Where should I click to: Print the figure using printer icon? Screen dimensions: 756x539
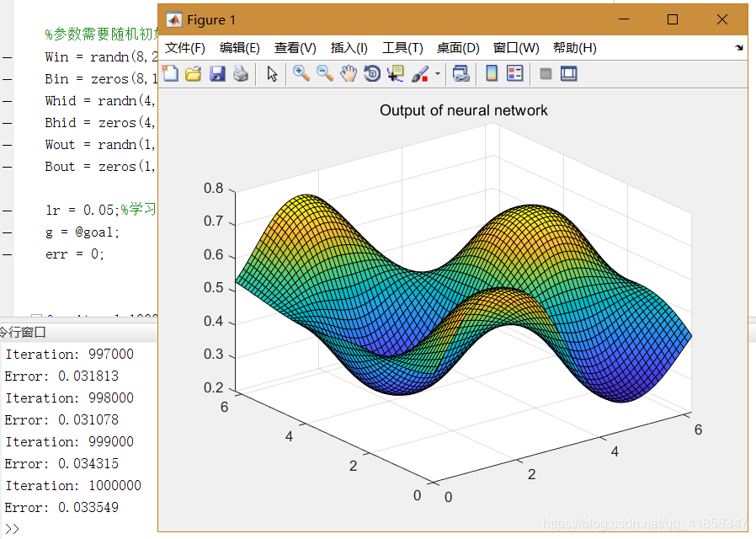click(241, 74)
